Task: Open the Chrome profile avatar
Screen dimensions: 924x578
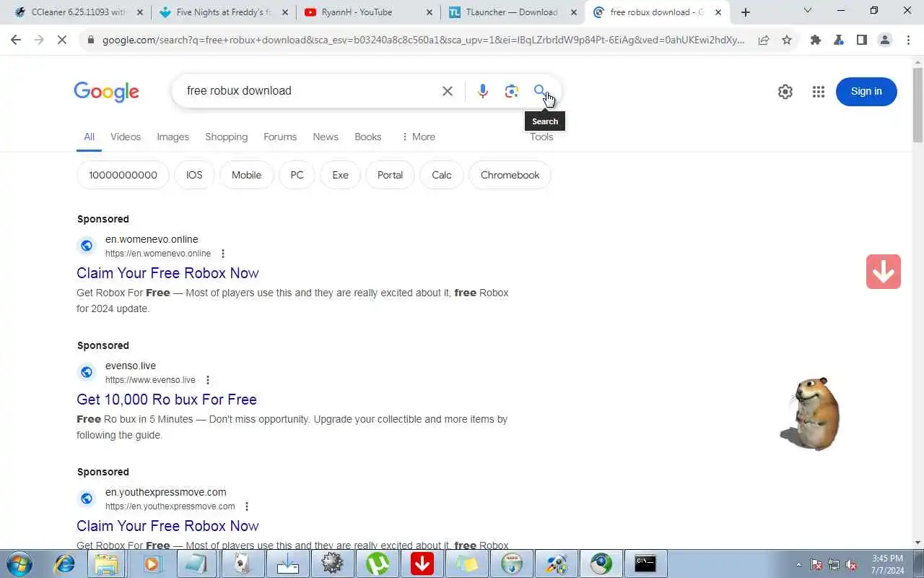Action: (x=885, y=40)
